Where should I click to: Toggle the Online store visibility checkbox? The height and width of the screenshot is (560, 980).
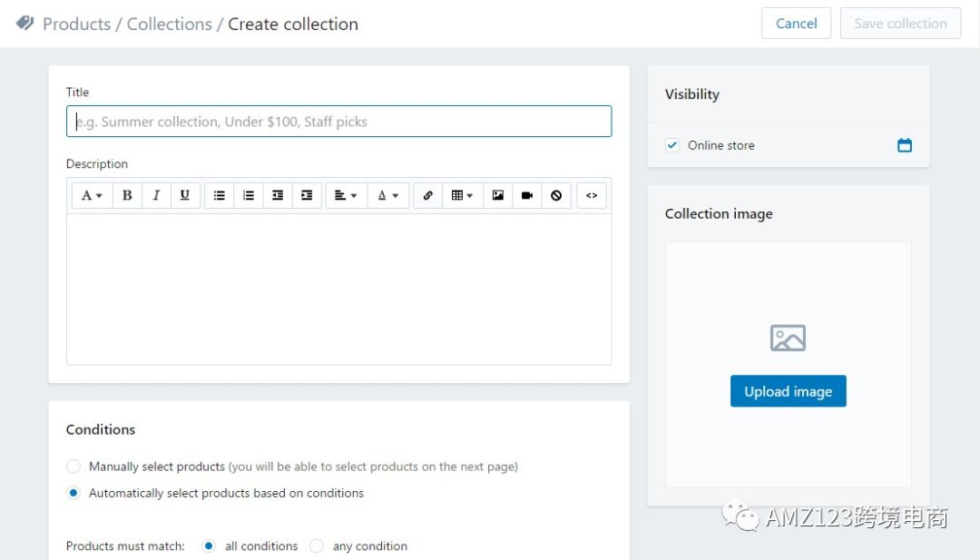pyautogui.click(x=671, y=145)
